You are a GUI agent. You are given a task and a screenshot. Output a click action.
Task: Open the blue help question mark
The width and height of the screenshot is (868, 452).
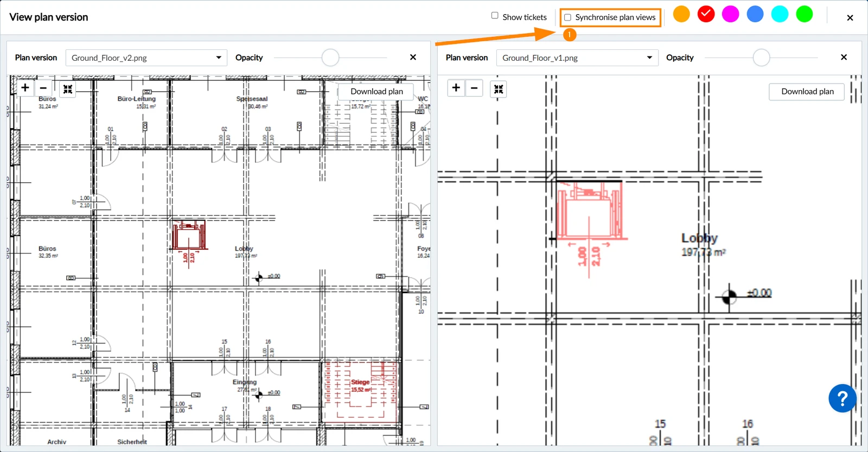tap(843, 399)
